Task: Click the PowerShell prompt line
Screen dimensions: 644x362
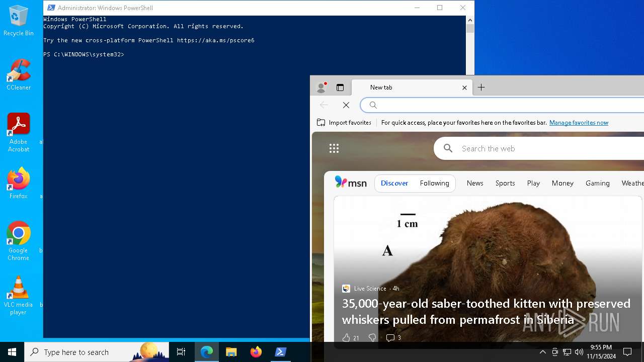Action: point(84,54)
